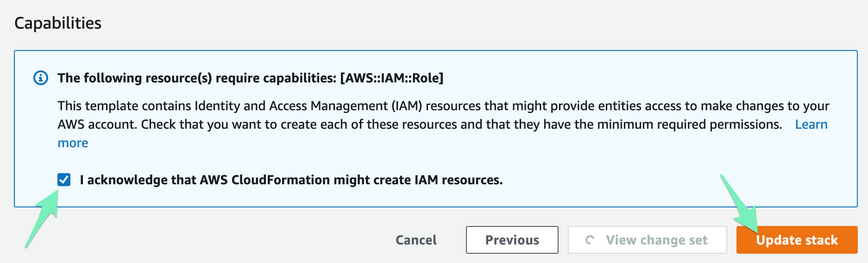Open the "Learn" link ending the description
868x263 pixels.
(x=811, y=125)
